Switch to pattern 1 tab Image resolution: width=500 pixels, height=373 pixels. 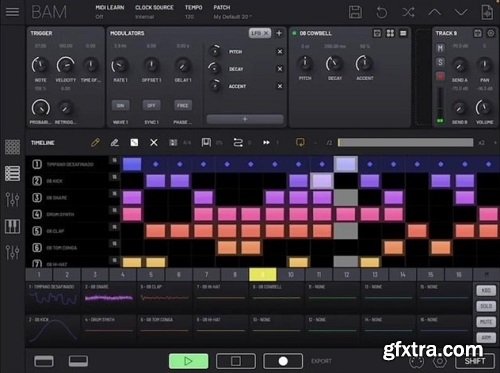[x=39, y=275]
